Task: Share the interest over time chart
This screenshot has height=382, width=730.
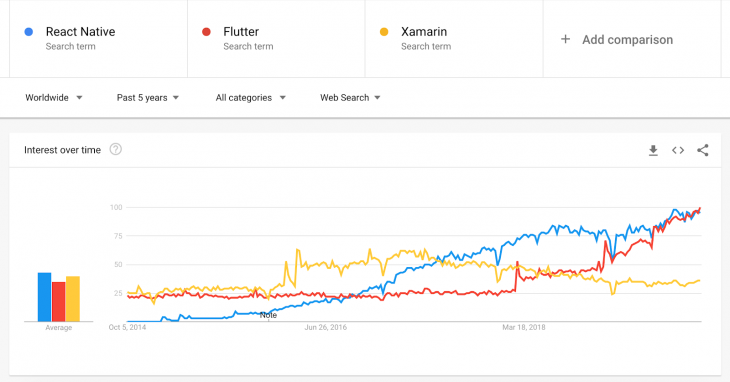Action: (x=703, y=150)
